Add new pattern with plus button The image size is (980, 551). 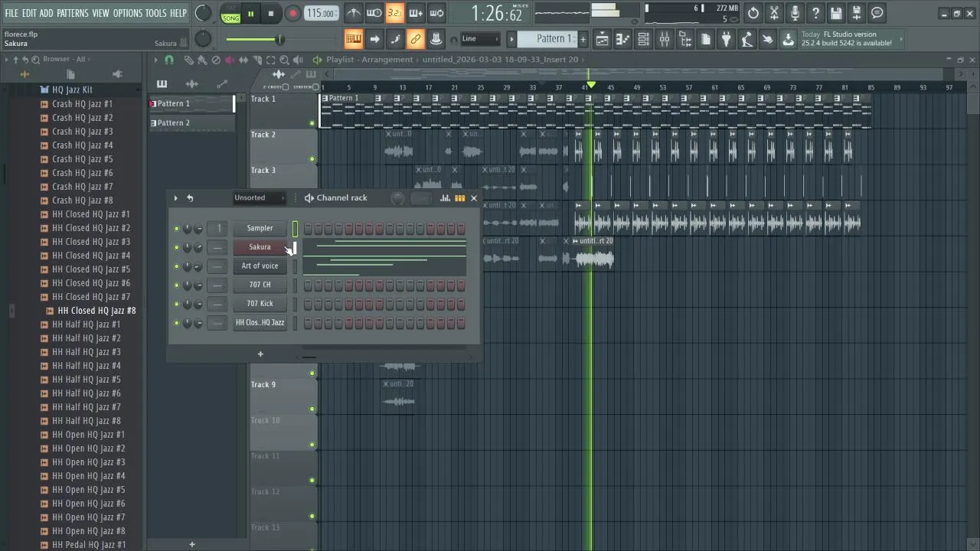pyautogui.click(x=583, y=39)
